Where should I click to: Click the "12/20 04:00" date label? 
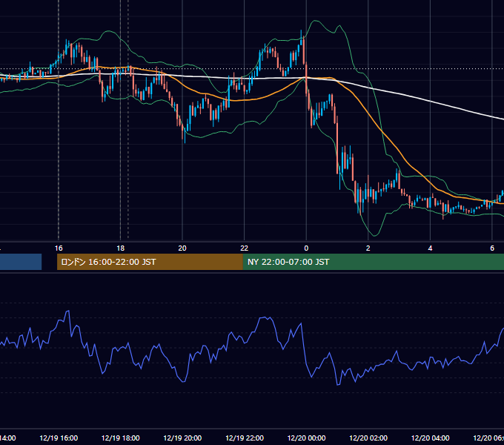coord(431,438)
